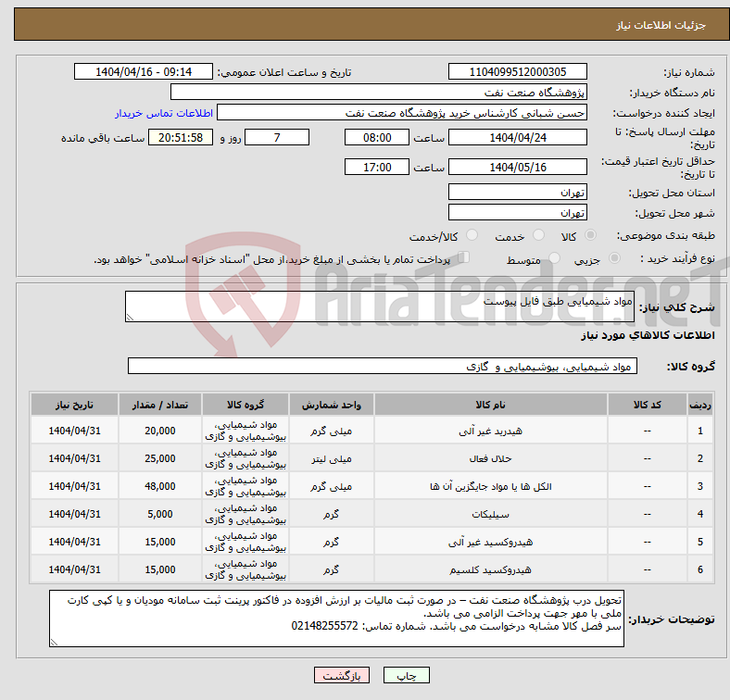
Task: Click the گروه کالا field
Action: tap(383, 366)
